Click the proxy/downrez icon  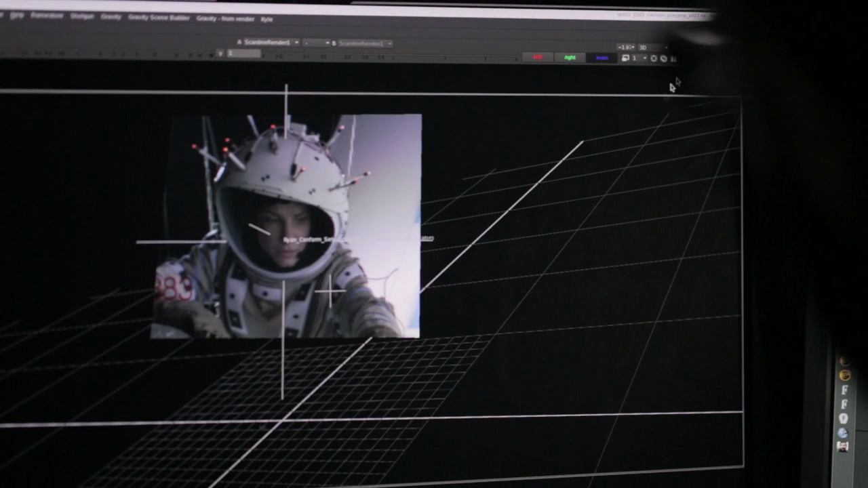[x=625, y=58]
